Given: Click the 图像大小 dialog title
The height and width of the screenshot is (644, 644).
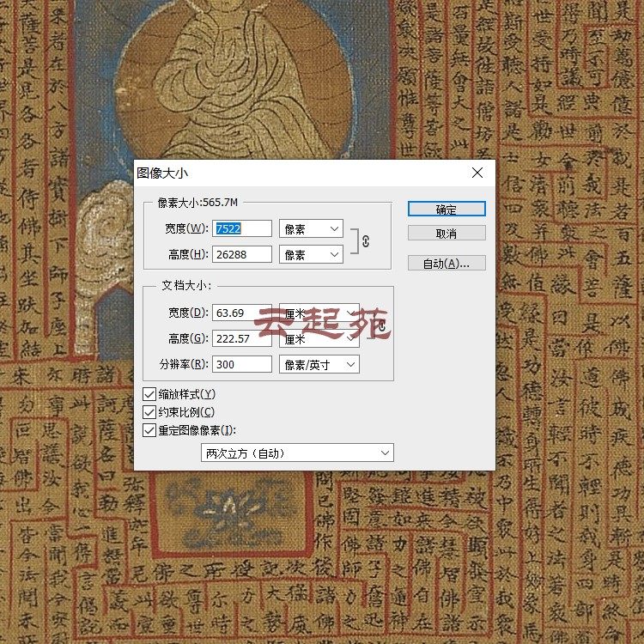Looking at the screenshot, I should (162, 173).
